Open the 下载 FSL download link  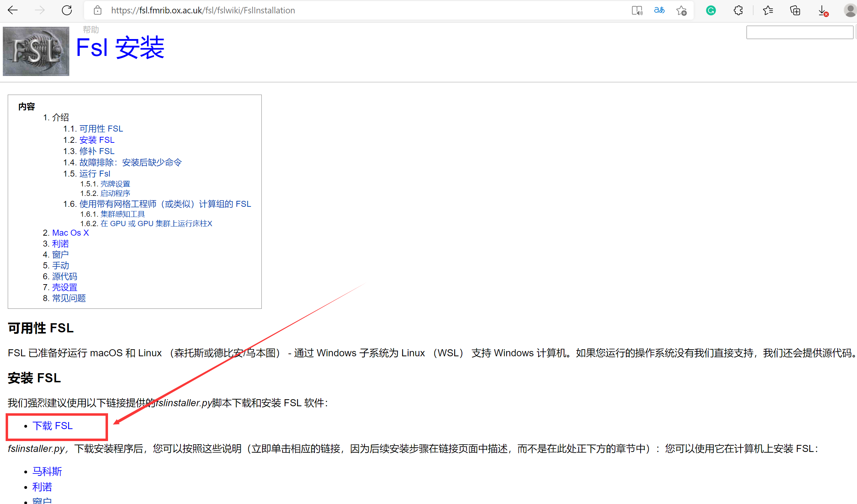pyautogui.click(x=53, y=426)
